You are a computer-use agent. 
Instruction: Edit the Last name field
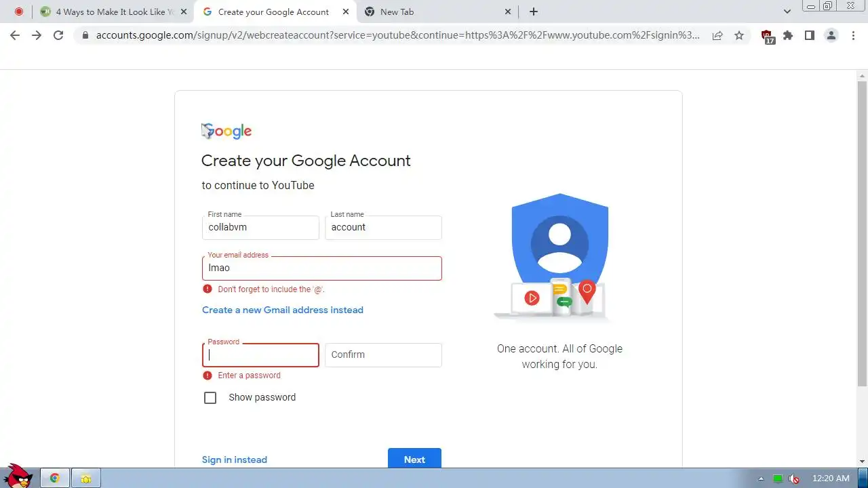tap(383, 228)
